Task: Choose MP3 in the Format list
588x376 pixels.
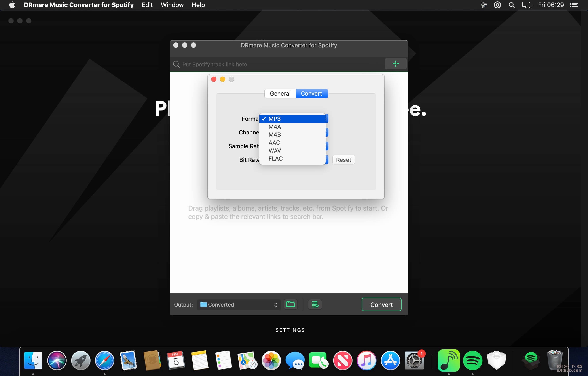Action: tap(292, 119)
